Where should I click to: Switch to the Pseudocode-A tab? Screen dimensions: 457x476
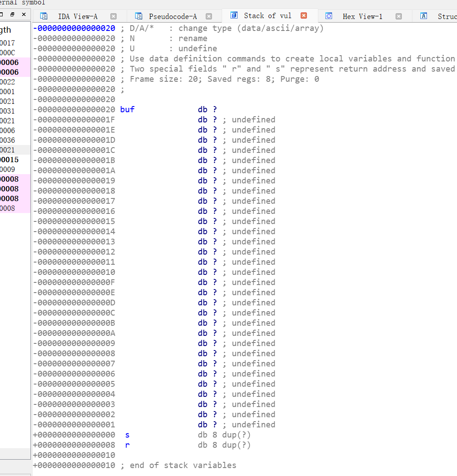pos(172,16)
